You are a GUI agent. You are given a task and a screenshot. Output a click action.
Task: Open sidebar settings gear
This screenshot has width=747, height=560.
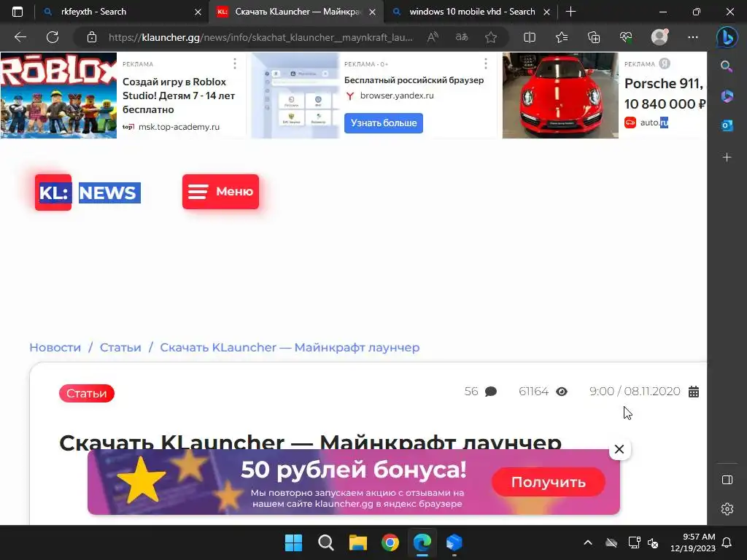pyautogui.click(x=727, y=509)
